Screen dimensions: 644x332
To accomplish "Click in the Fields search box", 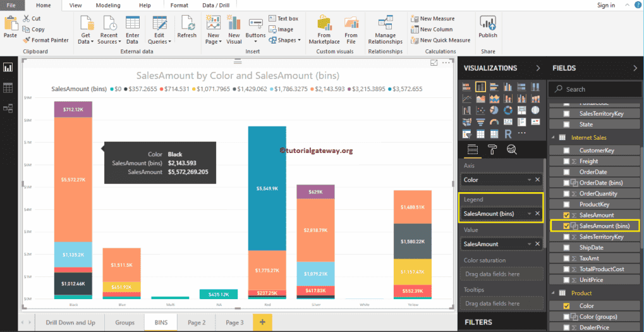I will point(594,89).
